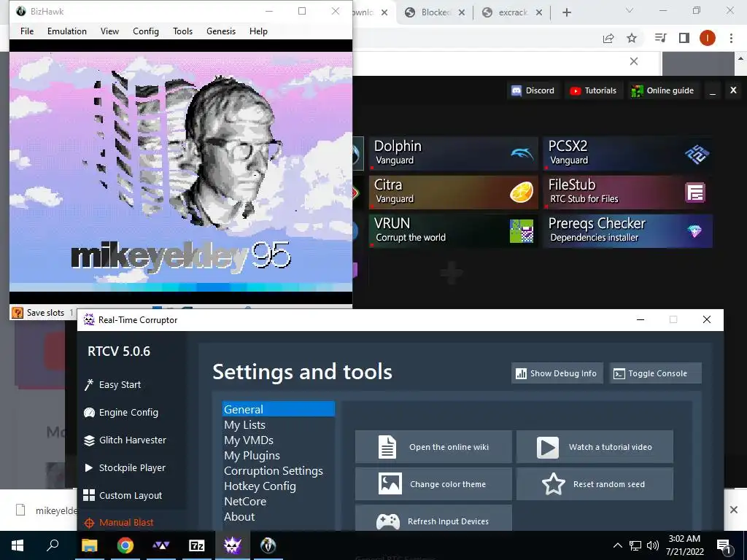The image size is (747, 560).
Task: Click the FileStub list icon
Action: coord(695,192)
